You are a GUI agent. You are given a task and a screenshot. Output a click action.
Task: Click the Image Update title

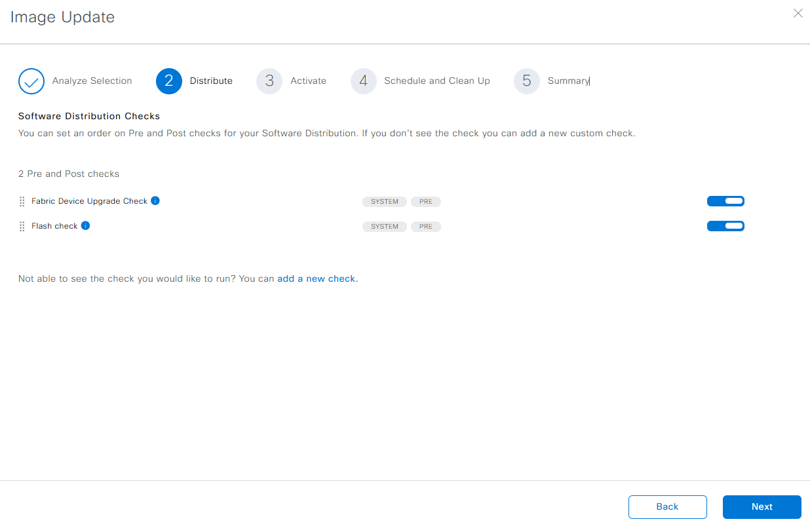pos(62,17)
